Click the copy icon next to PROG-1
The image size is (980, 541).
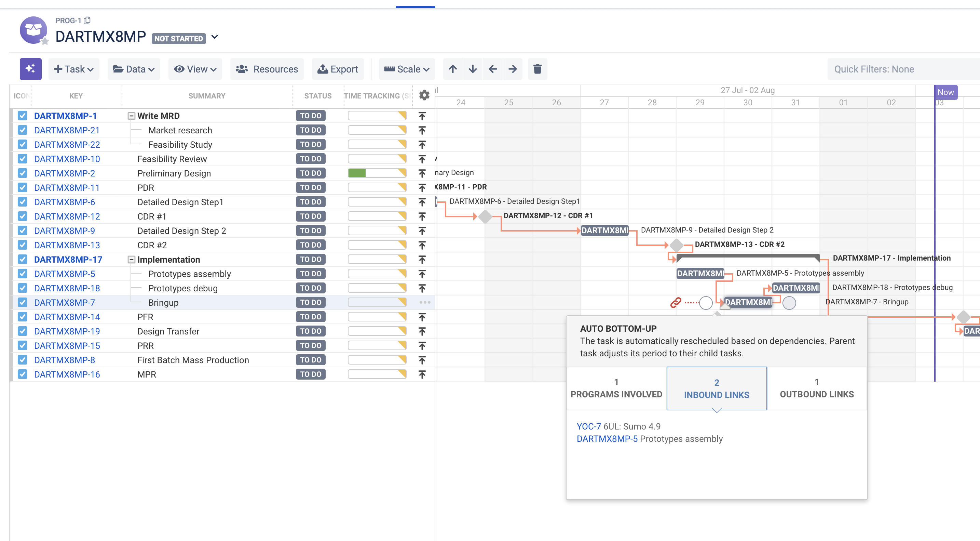coord(87,20)
